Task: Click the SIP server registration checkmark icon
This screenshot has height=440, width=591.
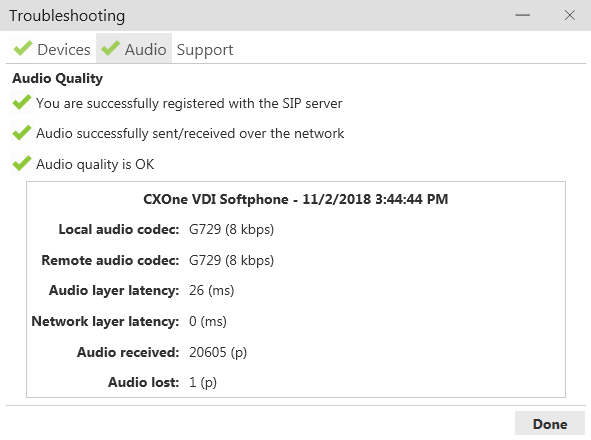Action: 21,102
